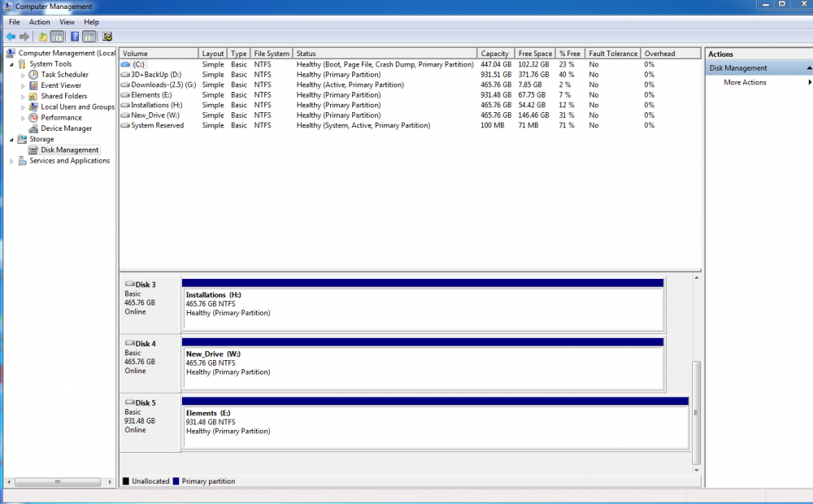Collapse the System Tools tree node
The image size is (813, 504).
pyautogui.click(x=11, y=64)
